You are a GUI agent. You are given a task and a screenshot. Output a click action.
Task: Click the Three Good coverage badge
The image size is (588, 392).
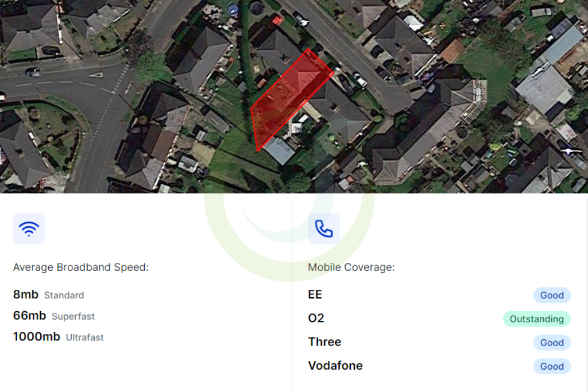552,343
